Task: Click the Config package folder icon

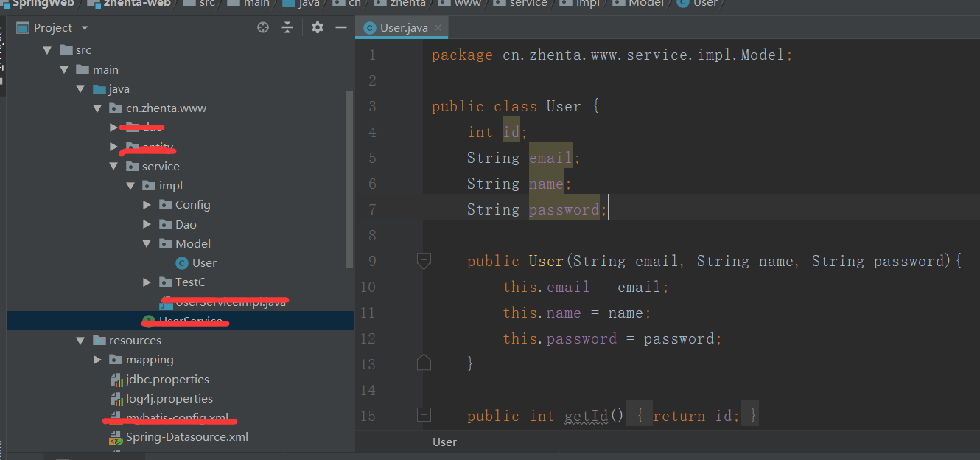Action: tap(166, 205)
